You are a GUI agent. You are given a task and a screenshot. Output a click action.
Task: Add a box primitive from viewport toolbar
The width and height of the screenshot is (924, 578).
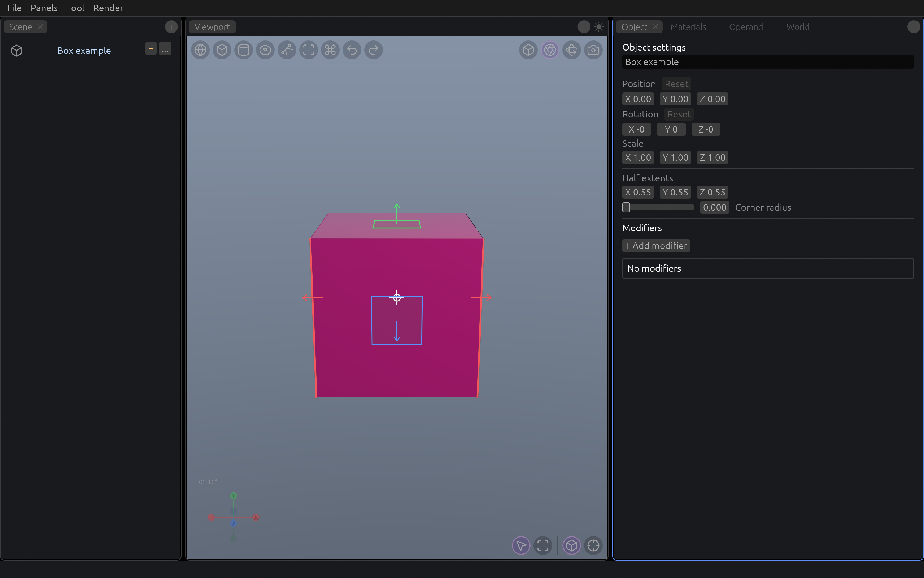222,50
